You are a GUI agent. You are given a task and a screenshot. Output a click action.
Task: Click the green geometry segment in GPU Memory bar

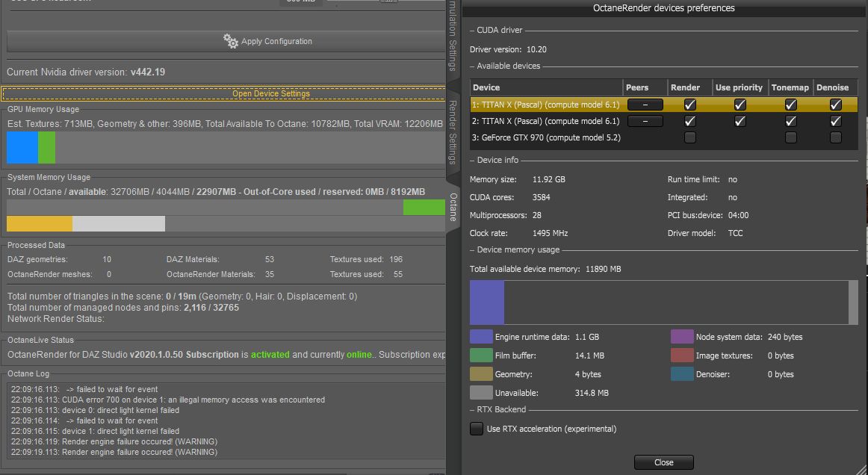click(46, 147)
